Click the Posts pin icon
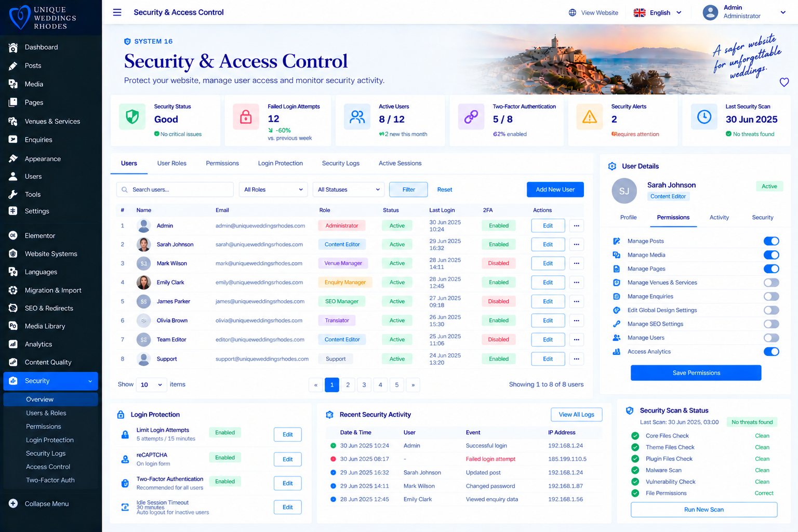Viewport: 798px width, 532px height. tap(13, 66)
